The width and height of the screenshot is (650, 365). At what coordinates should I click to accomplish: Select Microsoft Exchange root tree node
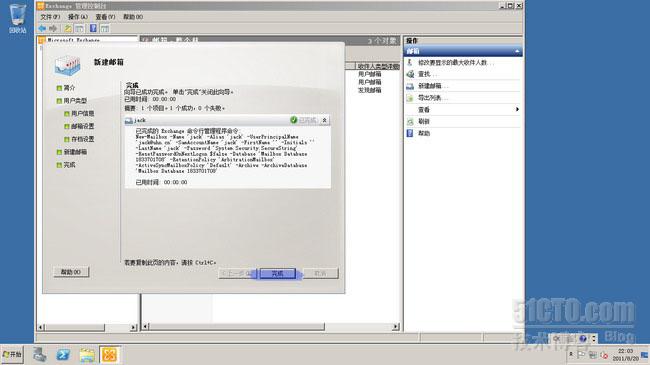click(73, 40)
